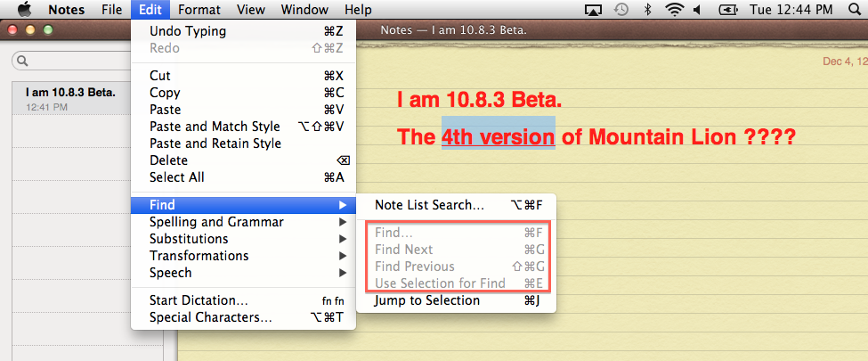Open the Spotlight search icon
Image resolution: width=868 pixels, height=361 pixels.
(855, 10)
